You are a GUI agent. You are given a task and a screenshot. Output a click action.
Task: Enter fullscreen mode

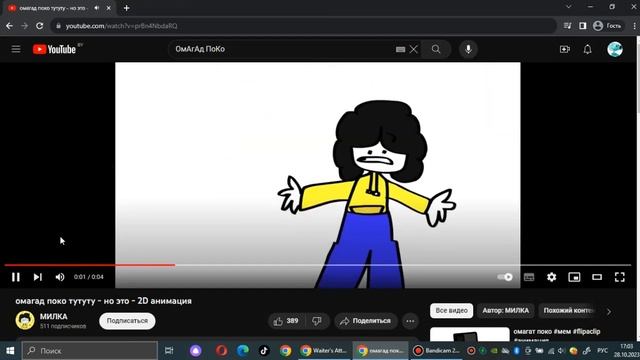(x=620, y=277)
